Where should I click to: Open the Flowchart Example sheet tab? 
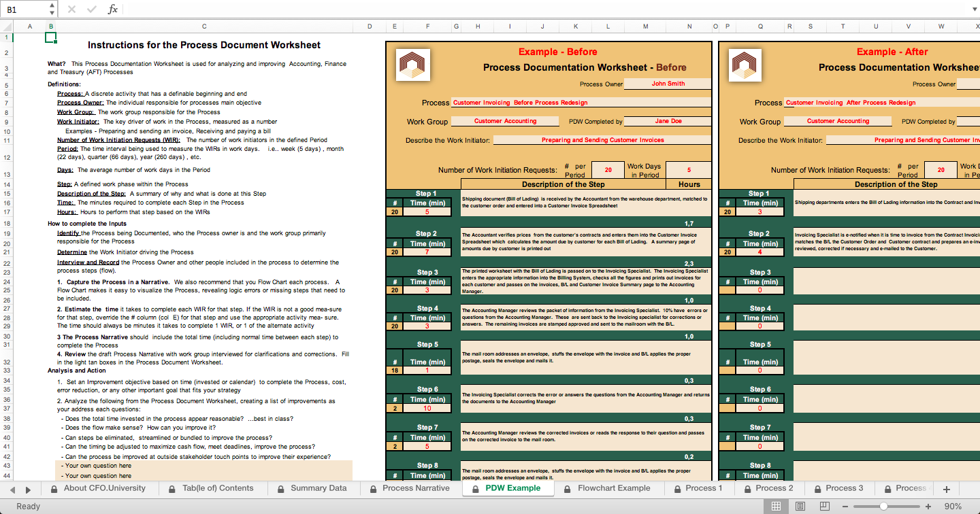click(608, 488)
